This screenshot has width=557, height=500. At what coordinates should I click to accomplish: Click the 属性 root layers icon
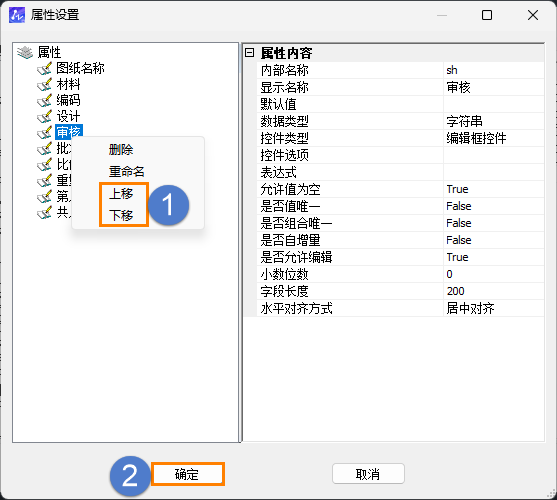25,53
